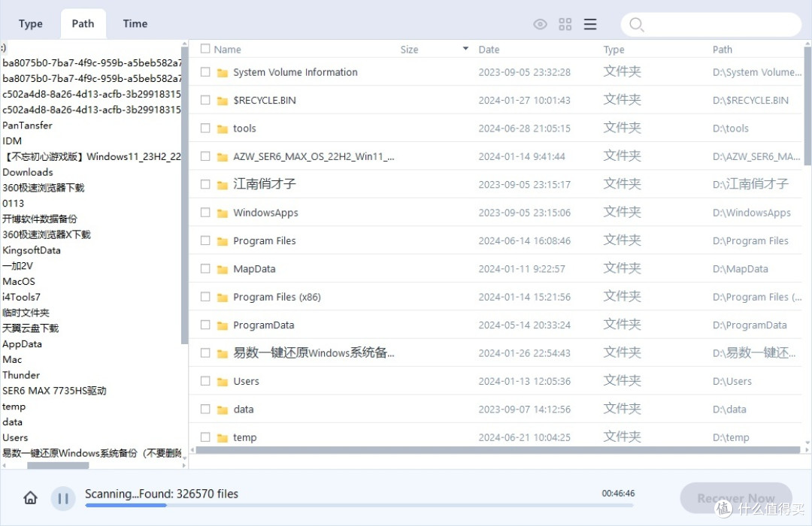Switch to the Time tab
The image size is (812, 526).
135,24
